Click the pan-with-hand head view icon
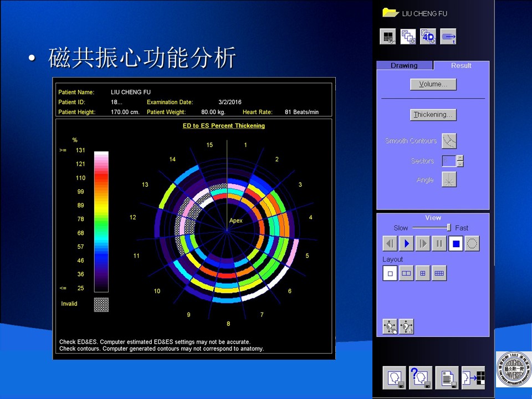This screenshot has height=399, width=532. [390, 326]
